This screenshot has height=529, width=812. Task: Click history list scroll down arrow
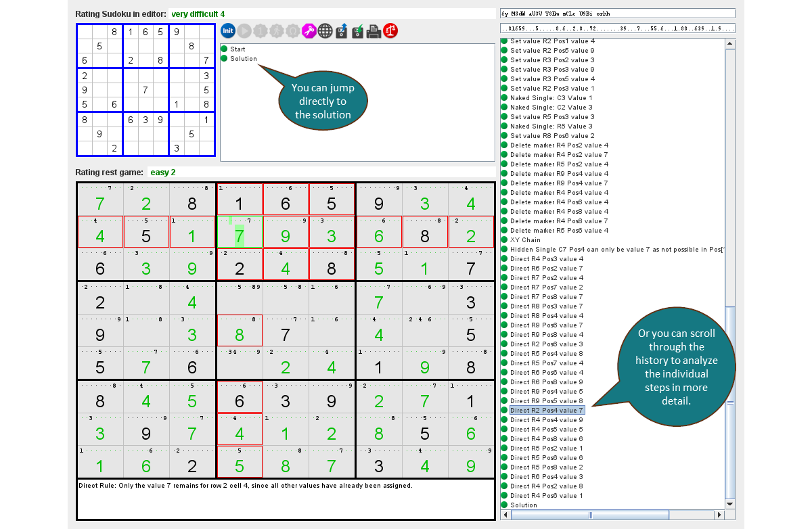pyautogui.click(x=730, y=504)
